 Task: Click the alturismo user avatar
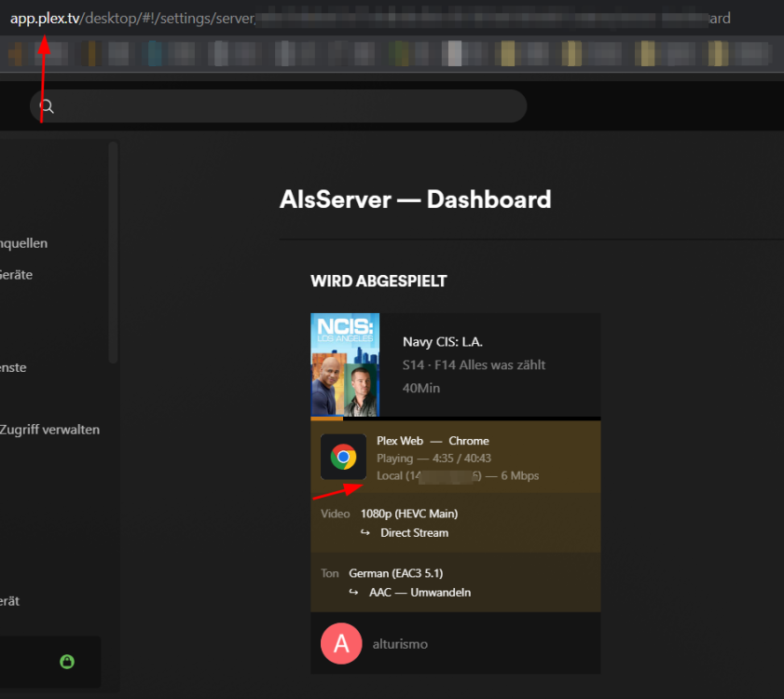coord(341,643)
